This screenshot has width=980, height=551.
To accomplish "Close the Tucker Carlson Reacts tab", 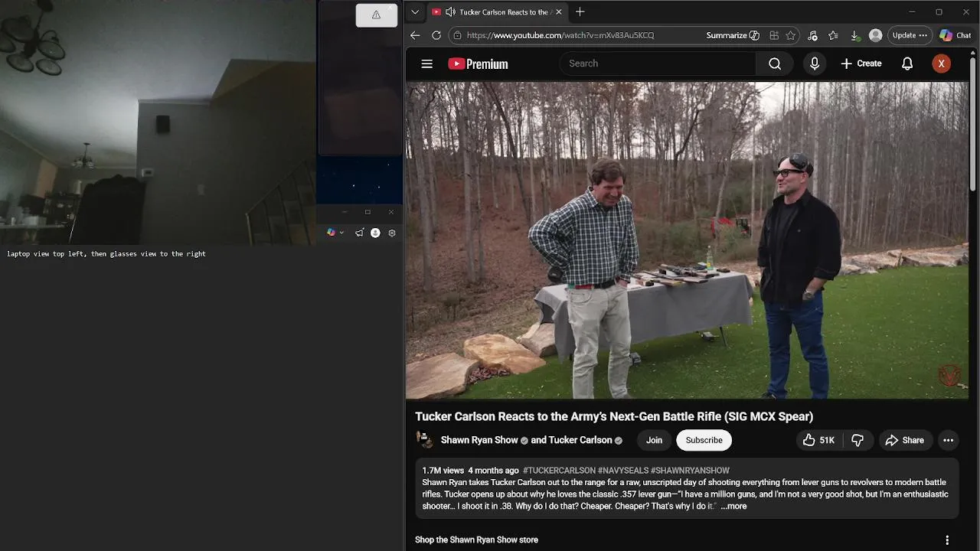I will [x=559, y=11].
